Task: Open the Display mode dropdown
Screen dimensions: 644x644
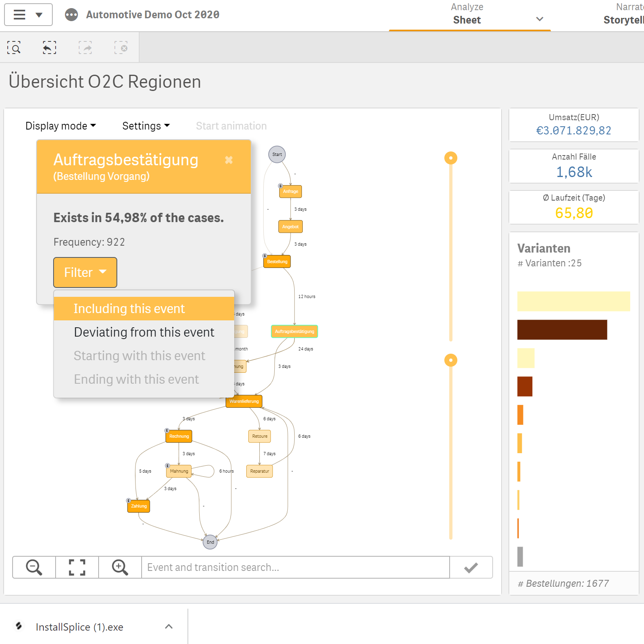Action: [61, 126]
